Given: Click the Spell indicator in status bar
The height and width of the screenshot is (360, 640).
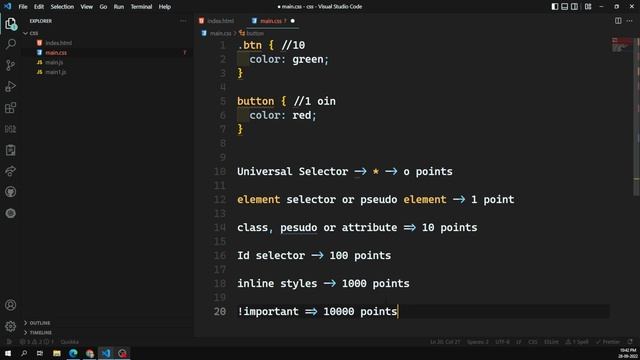Looking at the screenshot, I should [577, 342].
